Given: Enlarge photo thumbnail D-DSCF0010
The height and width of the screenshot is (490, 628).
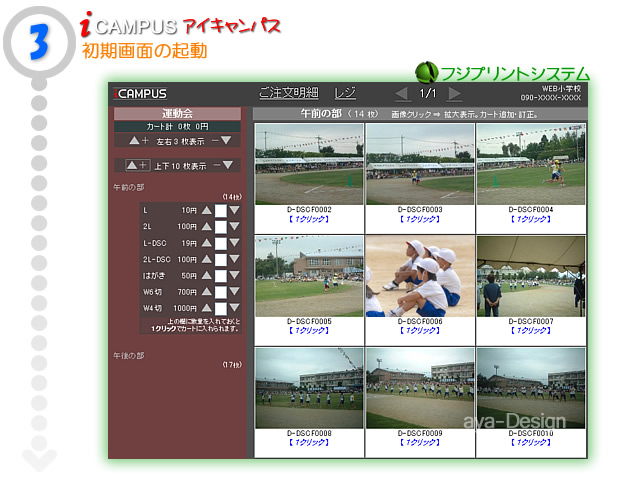Looking at the screenshot, I should [531, 388].
